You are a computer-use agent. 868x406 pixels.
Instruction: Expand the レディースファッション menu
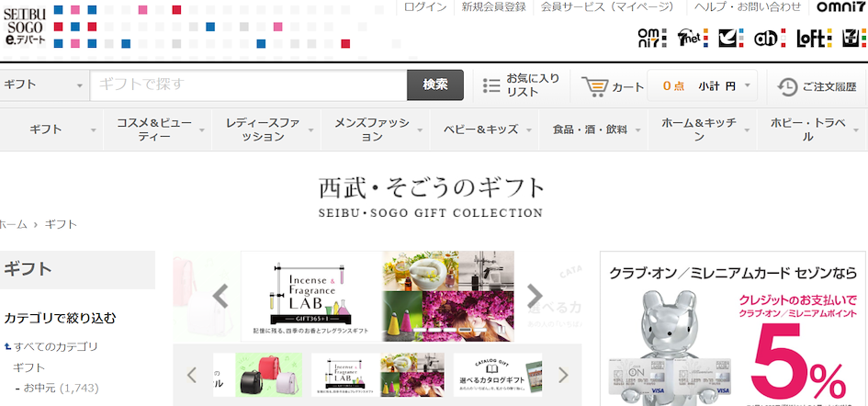(x=265, y=130)
